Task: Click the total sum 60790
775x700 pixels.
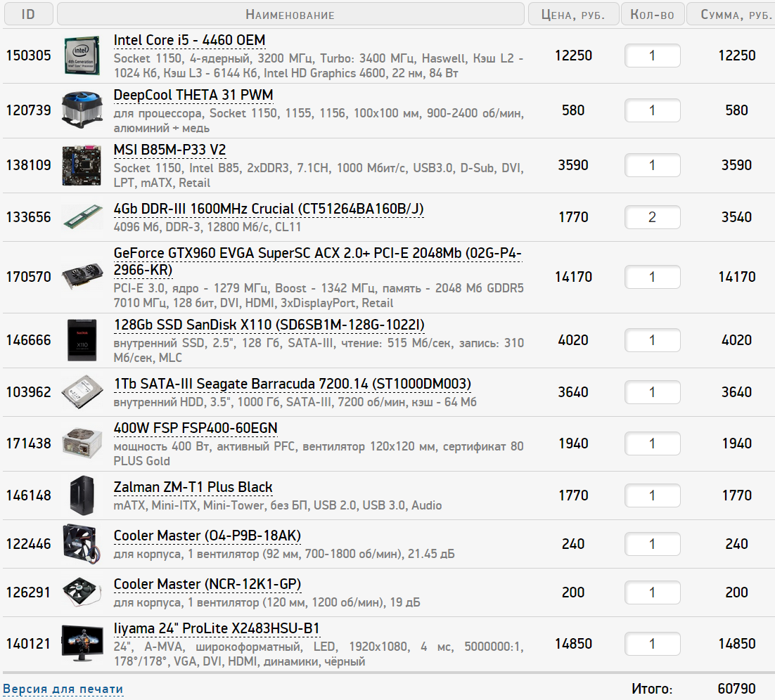Action: [736, 689]
